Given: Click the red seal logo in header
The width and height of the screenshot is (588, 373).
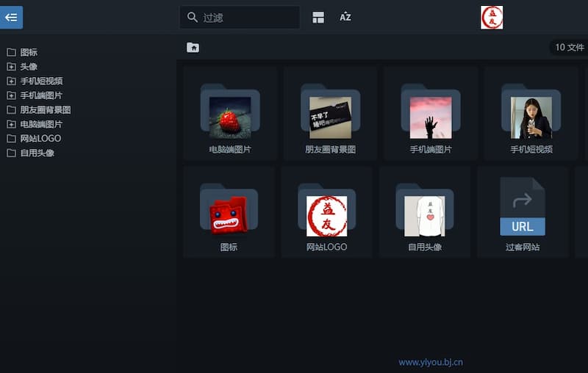Looking at the screenshot, I should click(x=492, y=17).
